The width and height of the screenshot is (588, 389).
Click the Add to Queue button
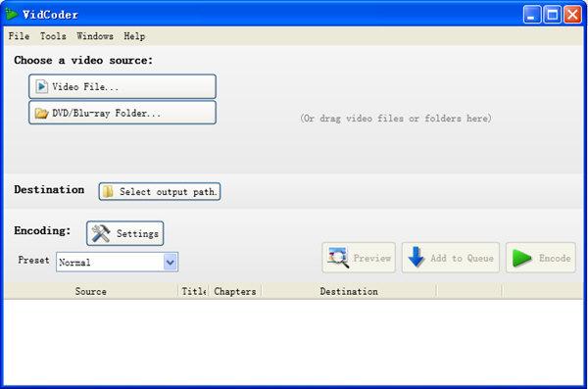click(x=451, y=258)
